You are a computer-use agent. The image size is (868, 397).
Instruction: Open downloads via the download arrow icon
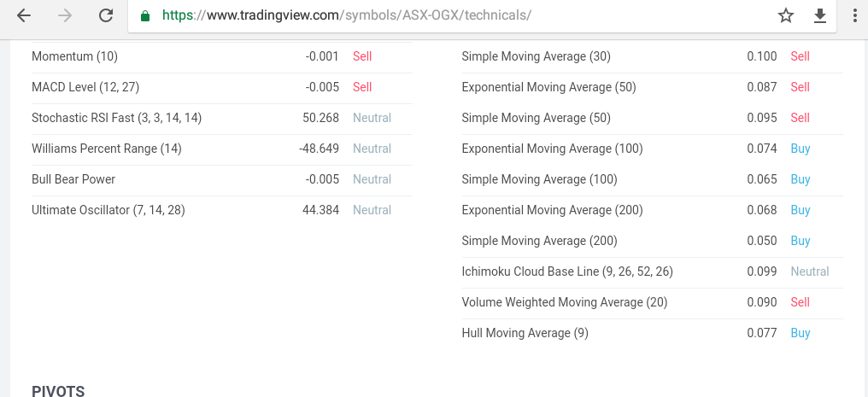[x=820, y=16]
